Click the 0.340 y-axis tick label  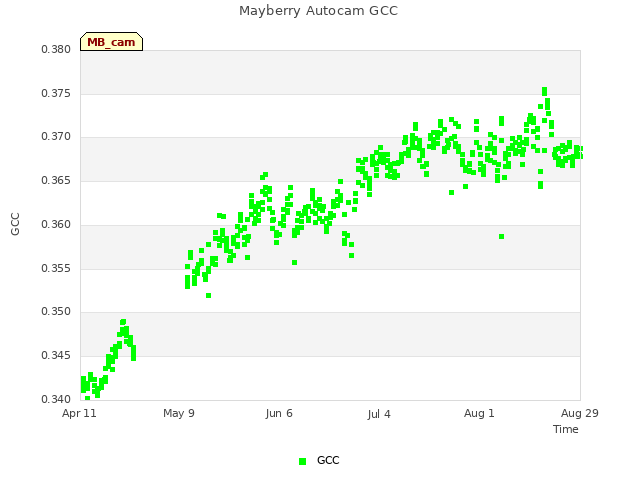(56, 399)
